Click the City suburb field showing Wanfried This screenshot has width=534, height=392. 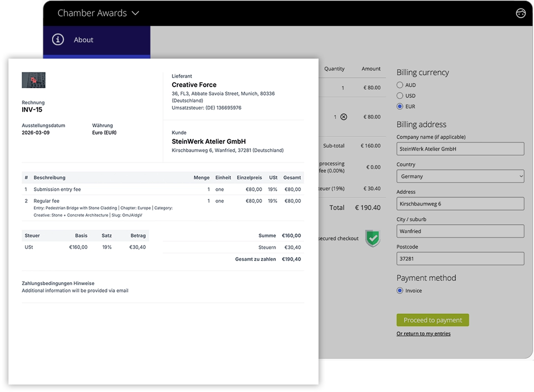(460, 231)
